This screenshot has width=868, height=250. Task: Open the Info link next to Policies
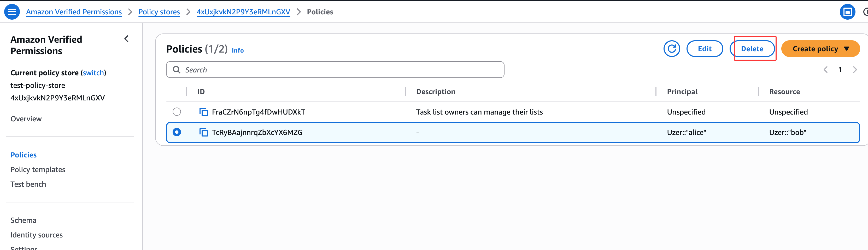point(238,50)
